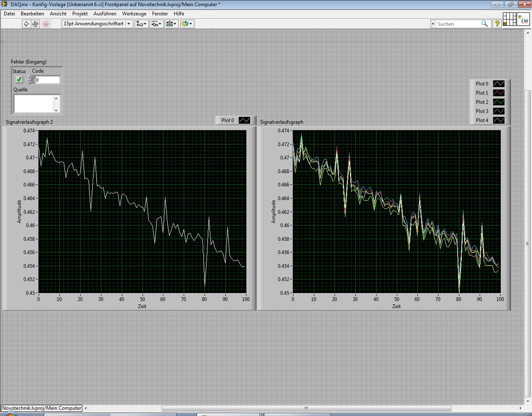Open the Reorder objects tool
This screenshot has width=532, height=416.
(187, 24)
